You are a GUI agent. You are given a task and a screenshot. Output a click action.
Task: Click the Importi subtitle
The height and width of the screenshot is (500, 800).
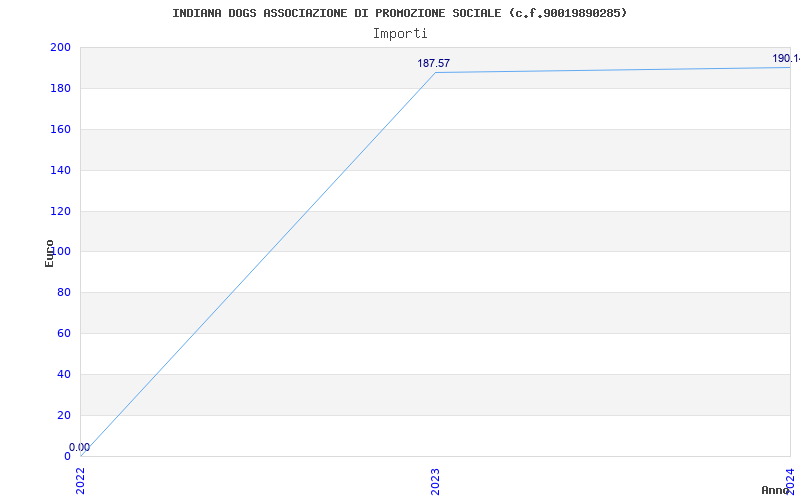pyautogui.click(x=400, y=34)
